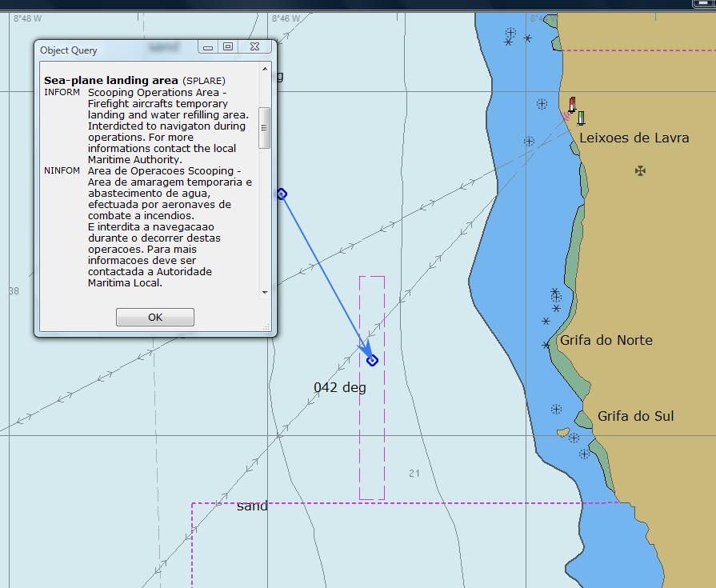Click the 042 deg bearing label
Image resolution: width=716 pixels, height=588 pixels.
tap(340, 387)
